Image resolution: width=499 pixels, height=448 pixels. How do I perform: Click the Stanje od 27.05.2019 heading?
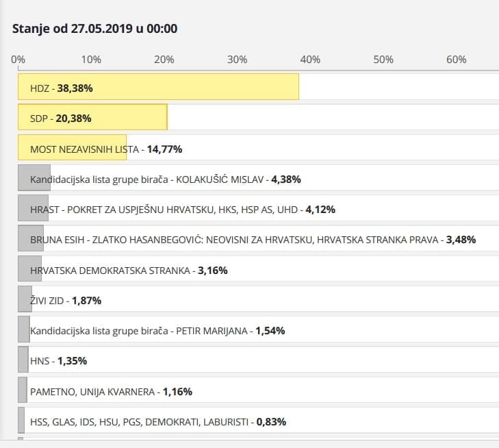coord(95,29)
